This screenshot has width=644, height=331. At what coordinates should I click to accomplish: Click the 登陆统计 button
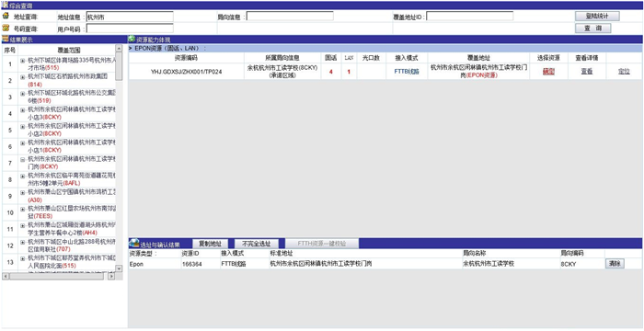click(597, 16)
